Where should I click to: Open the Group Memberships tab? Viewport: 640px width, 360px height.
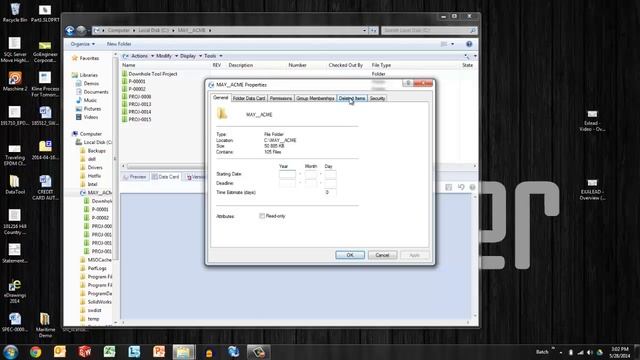pyautogui.click(x=315, y=98)
